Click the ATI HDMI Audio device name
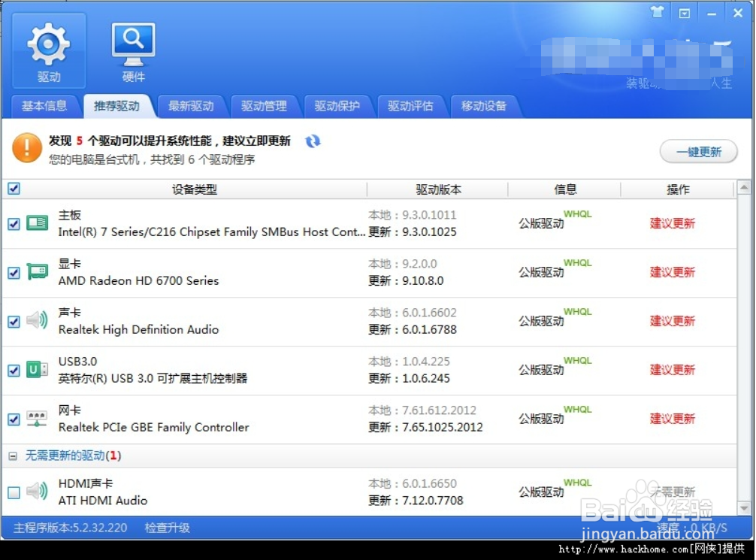Screen dimensions: 756x560 [x=103, y=501]
